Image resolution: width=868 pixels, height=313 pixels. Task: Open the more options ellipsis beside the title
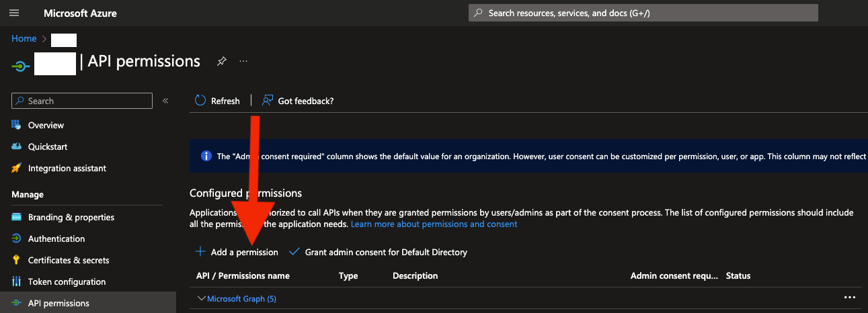tap(243, 61)
